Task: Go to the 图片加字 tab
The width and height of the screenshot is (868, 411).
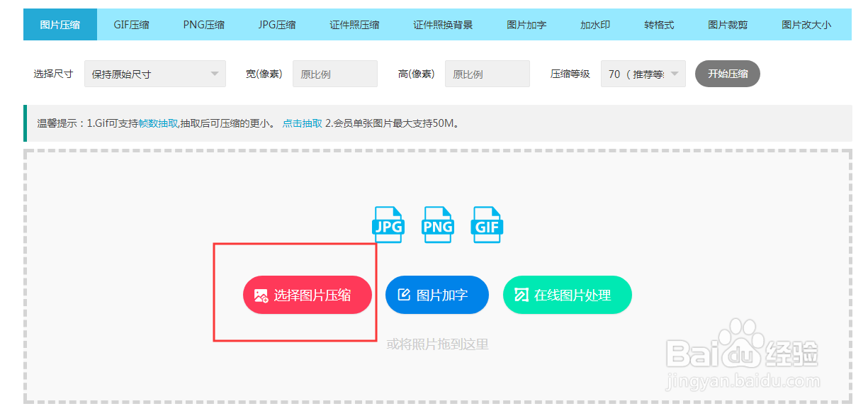Action: pyautogui.click(x=526, y=25)
